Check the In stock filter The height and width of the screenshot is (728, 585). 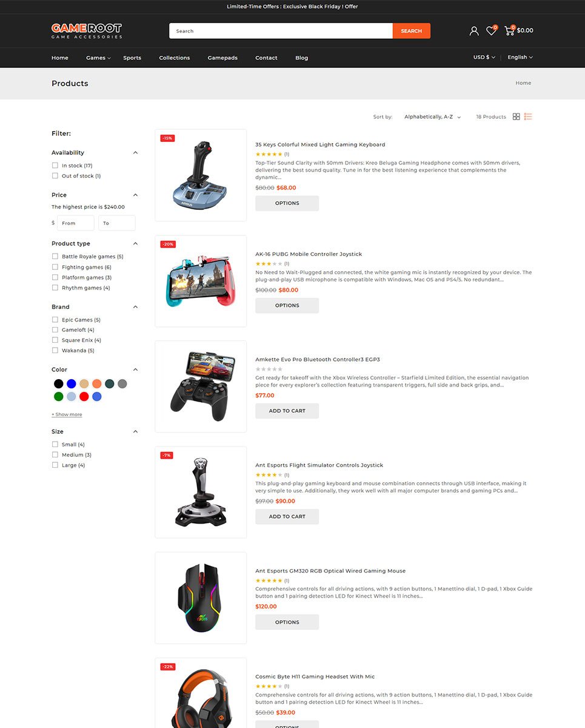[55, 166]
